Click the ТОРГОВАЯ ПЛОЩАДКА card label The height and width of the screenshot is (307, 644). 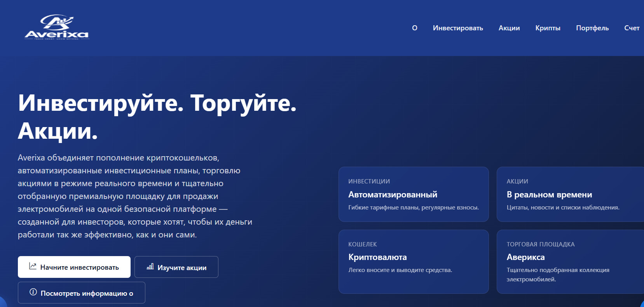(541, 244)
